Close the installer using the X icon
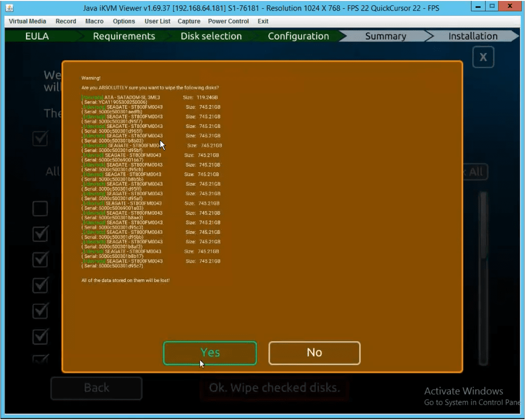This screenshot has height=420, width=525. (x=483, y=58)
